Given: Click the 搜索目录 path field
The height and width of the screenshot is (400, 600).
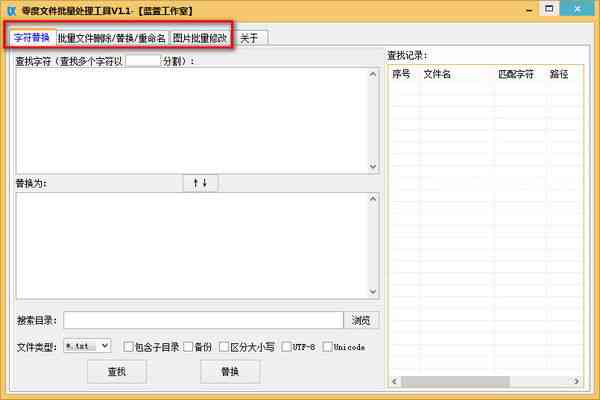Looking at the screenshot, I should (203, 320).
